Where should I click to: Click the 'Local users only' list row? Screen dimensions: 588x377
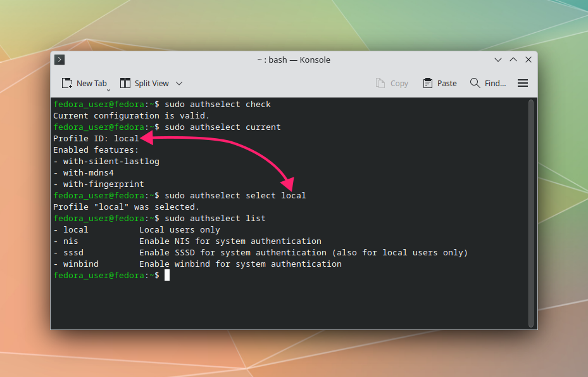tap(137, 230)
